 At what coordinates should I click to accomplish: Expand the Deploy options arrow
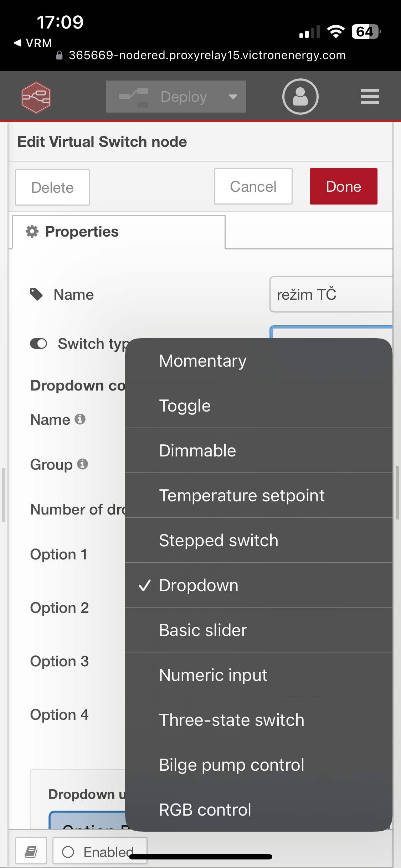point(233,97)
